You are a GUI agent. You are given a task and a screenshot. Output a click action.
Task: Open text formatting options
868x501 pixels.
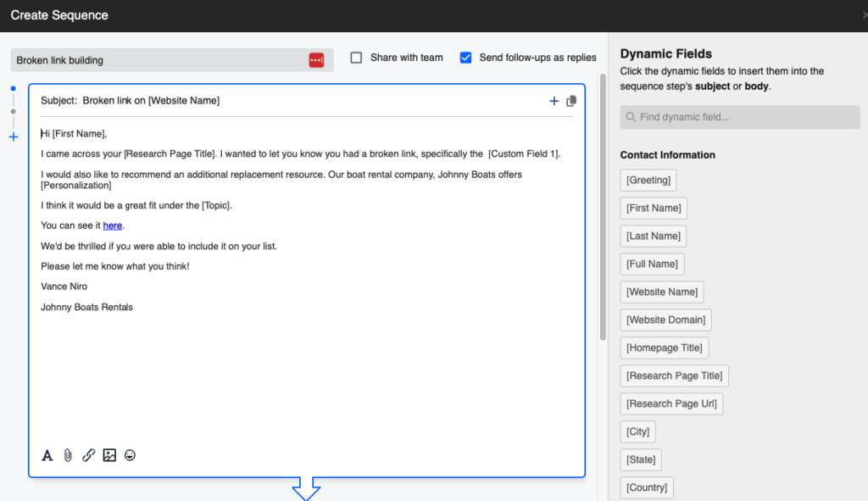coord(47,455)
